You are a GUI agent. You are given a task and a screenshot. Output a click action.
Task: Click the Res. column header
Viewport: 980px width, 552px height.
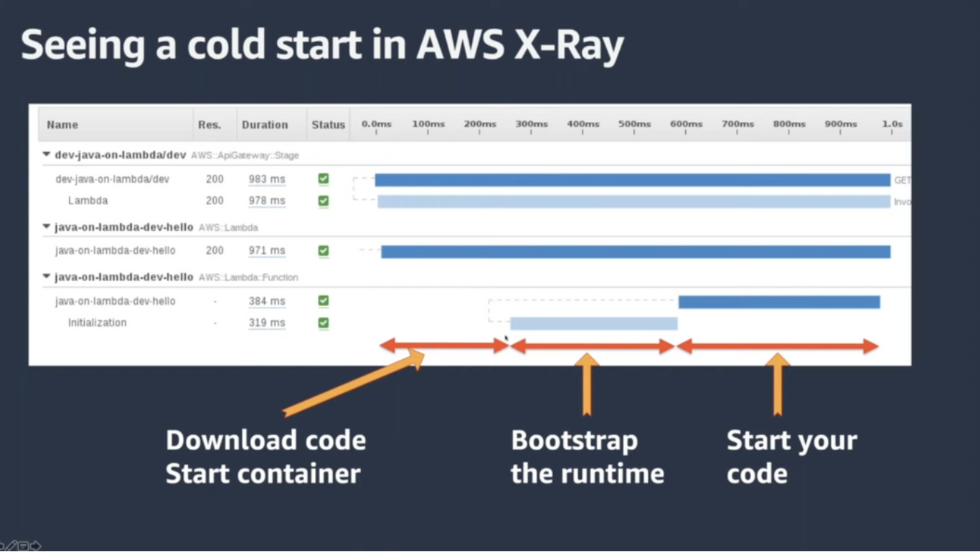[x=209, y=125]
